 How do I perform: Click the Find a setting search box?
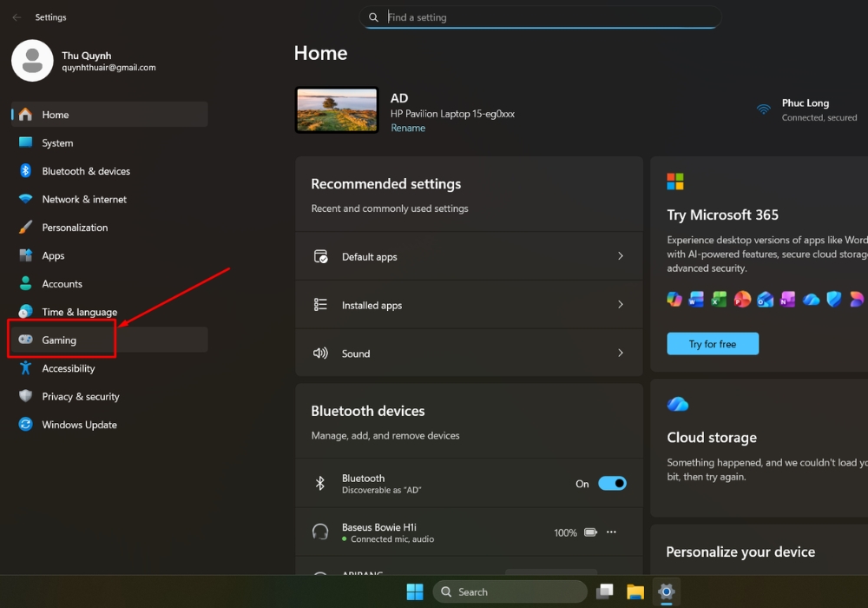(x=540, y=17)
